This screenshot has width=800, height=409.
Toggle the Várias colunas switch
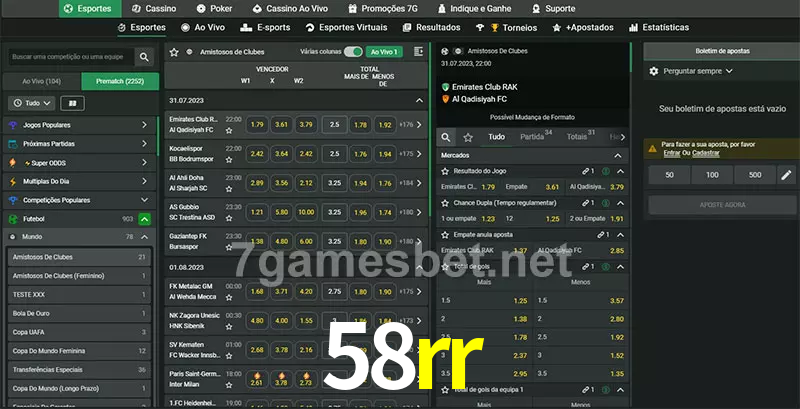352,51
